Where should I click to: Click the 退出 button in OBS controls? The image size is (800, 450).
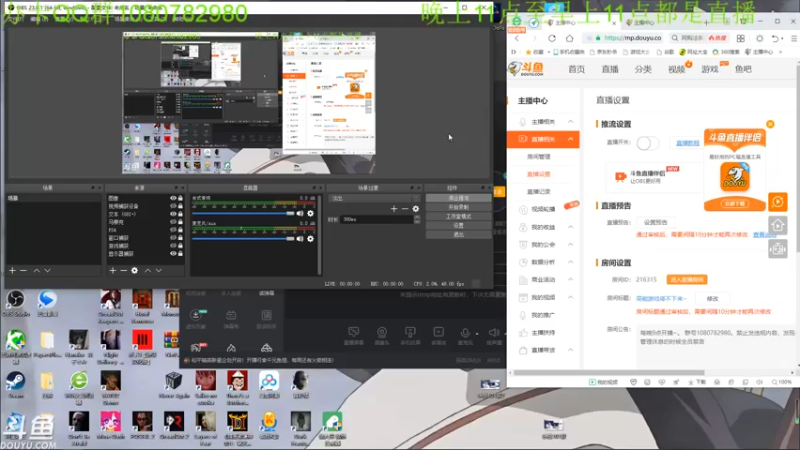click(x=458, y=234)
